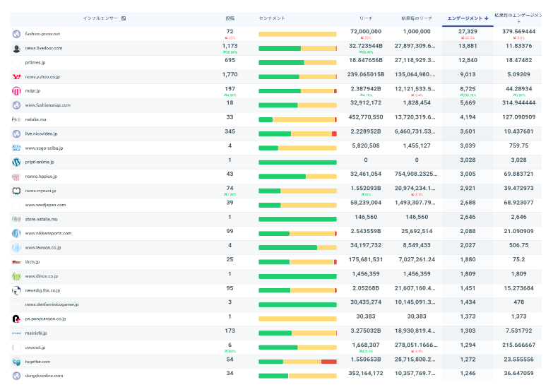Open the www.wwdjapan.com influencer link
553x392 pixels.
45,205
